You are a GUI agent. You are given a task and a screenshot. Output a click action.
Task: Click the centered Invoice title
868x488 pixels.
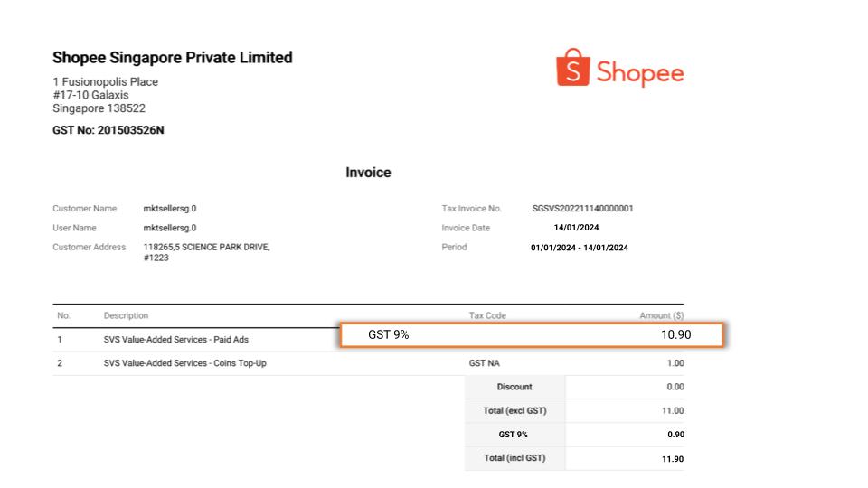click(368, 172)
